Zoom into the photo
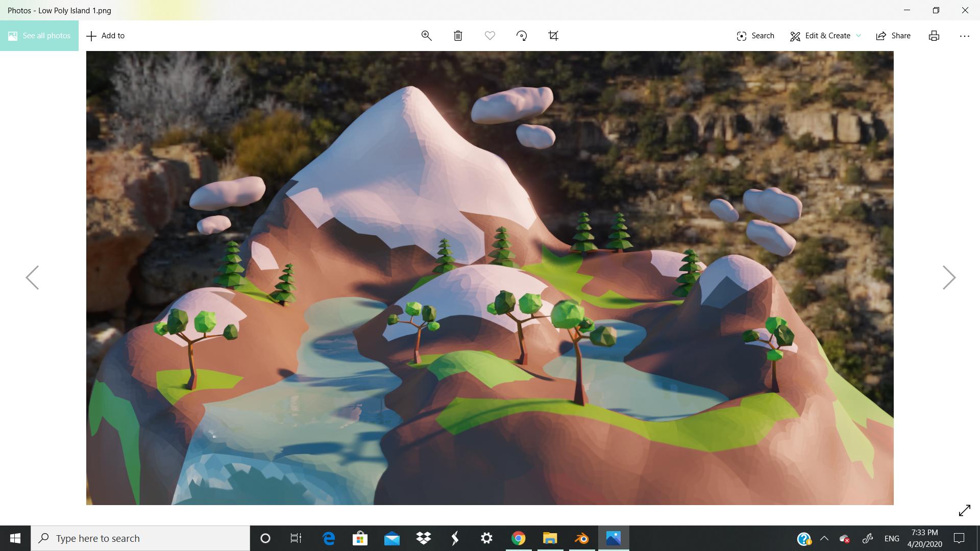Image resolution: width=980 pixels, height=551 pixels. tap(427, 36)
